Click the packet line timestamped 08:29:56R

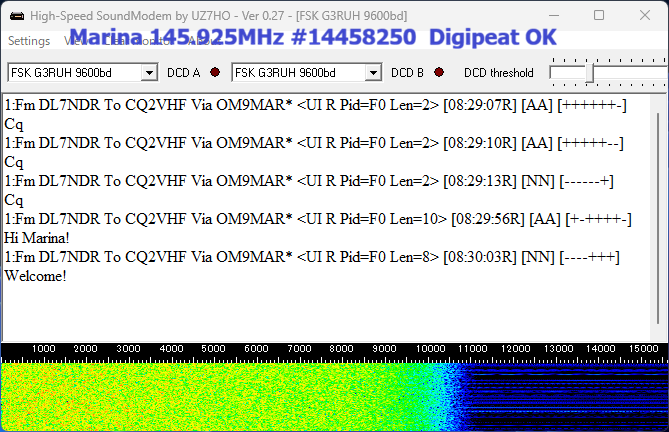[x=318, y=219]
